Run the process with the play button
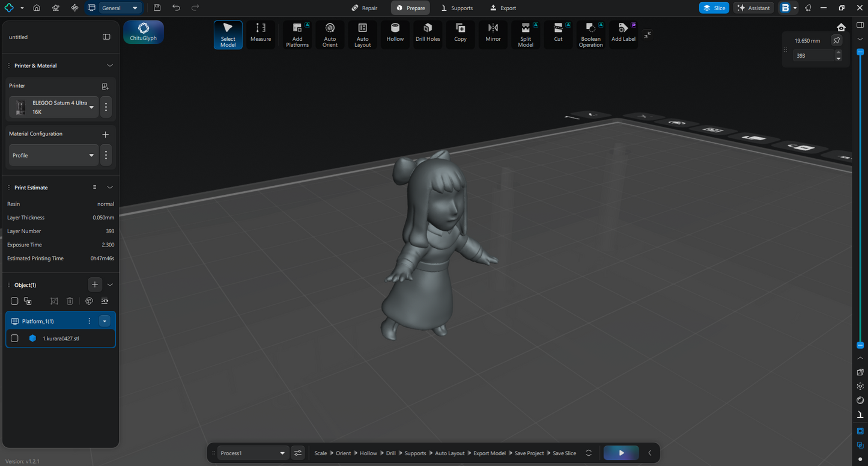The height and width of the screenshot is (466, 868). [x=621, y=453]
